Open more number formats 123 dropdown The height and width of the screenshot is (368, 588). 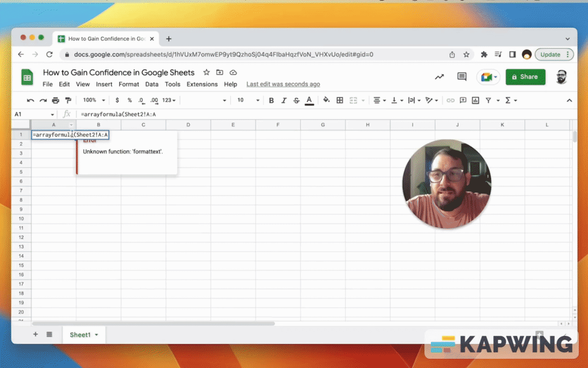point(169,100)
